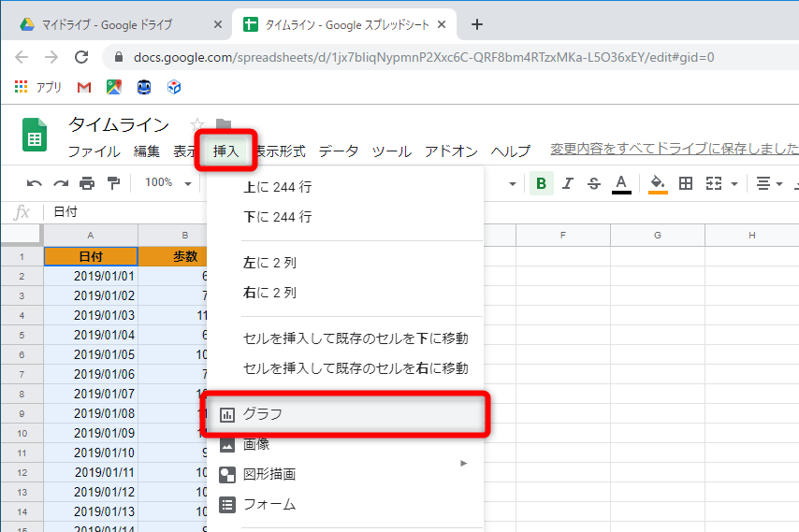Click the Borders grid icon
The width and height of the screenshot is (799, 532).
coord(686,183)
